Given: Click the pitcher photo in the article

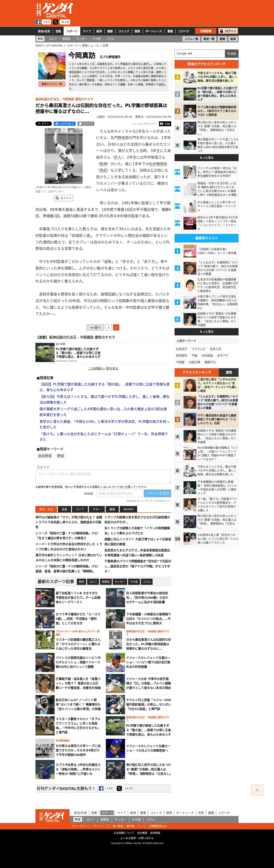Looking at the screenshot, I should point(63,156).
